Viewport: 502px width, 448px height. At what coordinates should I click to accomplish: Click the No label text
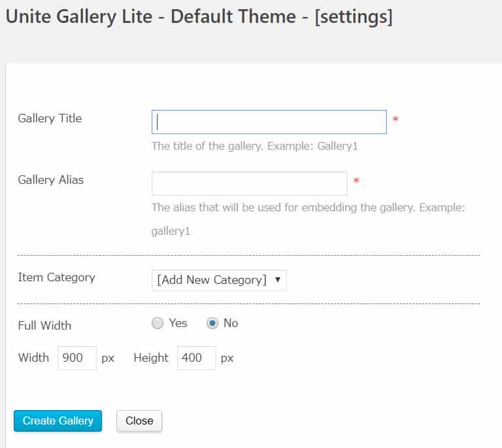tap(231, 323)
